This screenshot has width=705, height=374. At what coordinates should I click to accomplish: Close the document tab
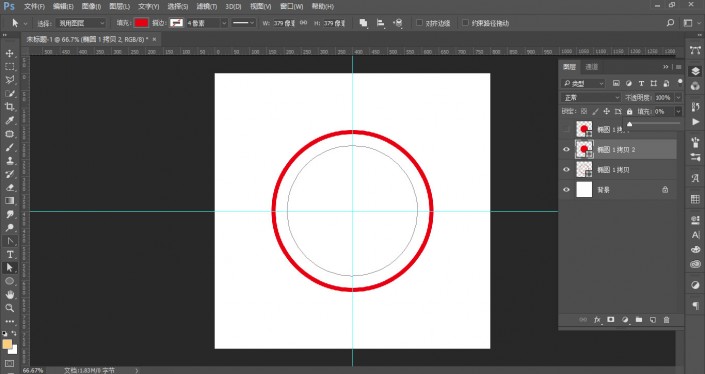tap(154, 40)
